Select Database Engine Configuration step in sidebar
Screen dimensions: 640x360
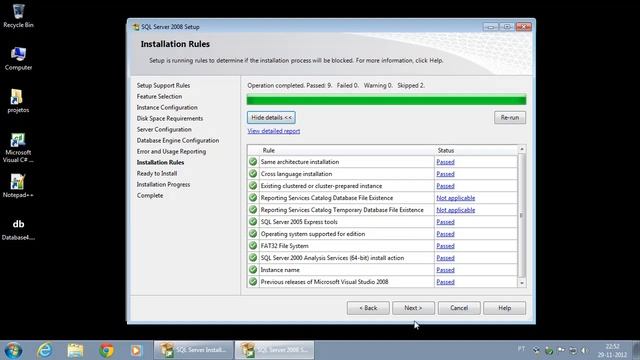(178, 140)
